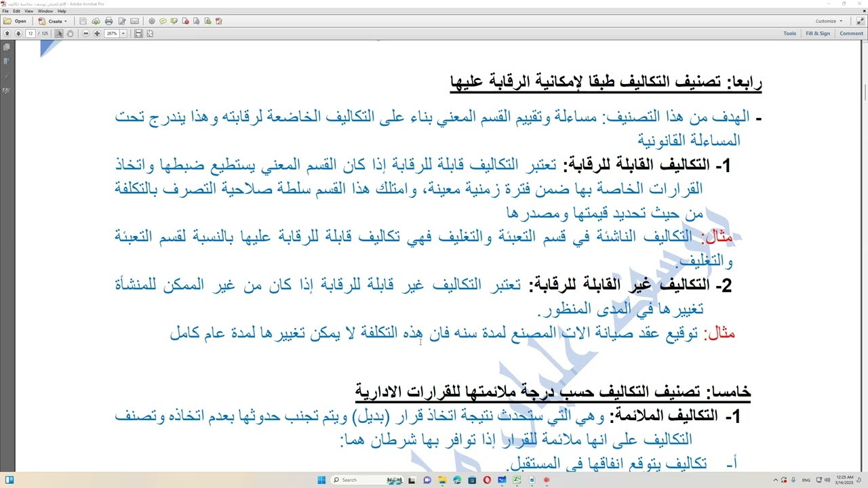This screenshot has height=488, width=868.
Task: Open the zoom percentage dropdown arrow
Action: (123, 33)
